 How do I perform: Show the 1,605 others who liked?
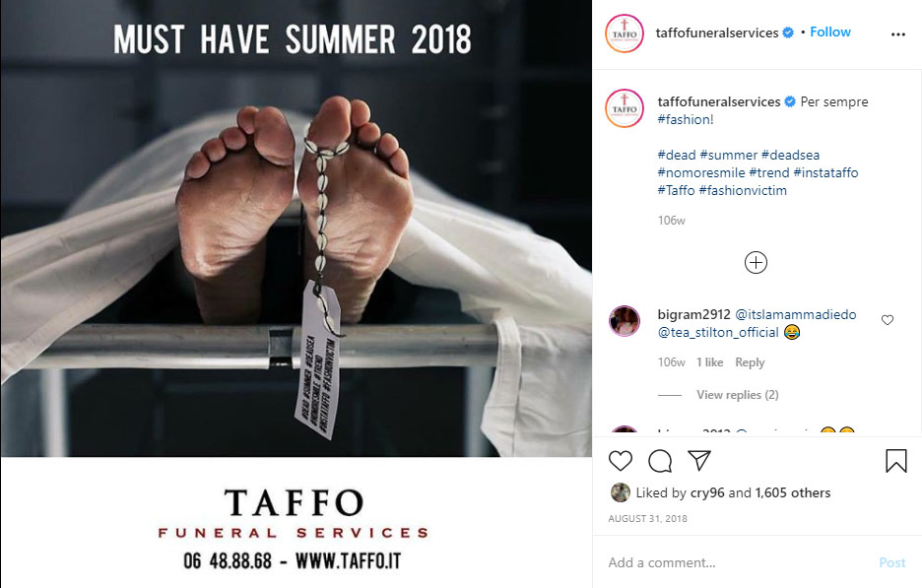click(793, 492)
